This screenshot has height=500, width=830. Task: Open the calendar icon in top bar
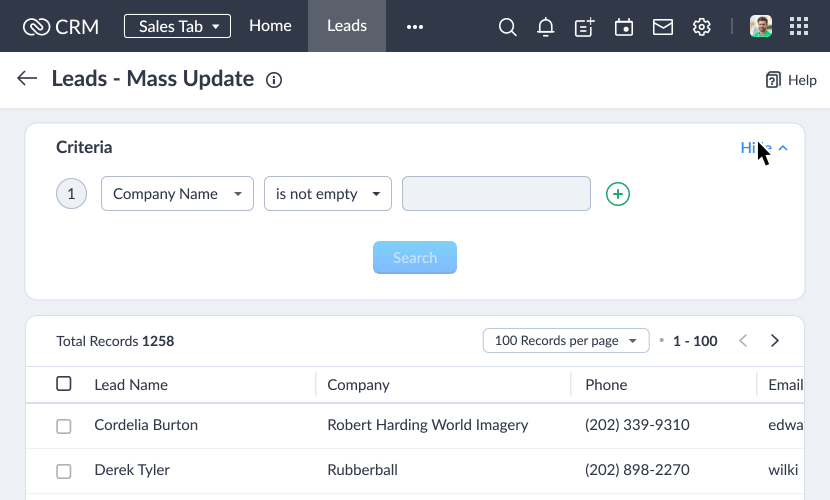tap(624, 26)
